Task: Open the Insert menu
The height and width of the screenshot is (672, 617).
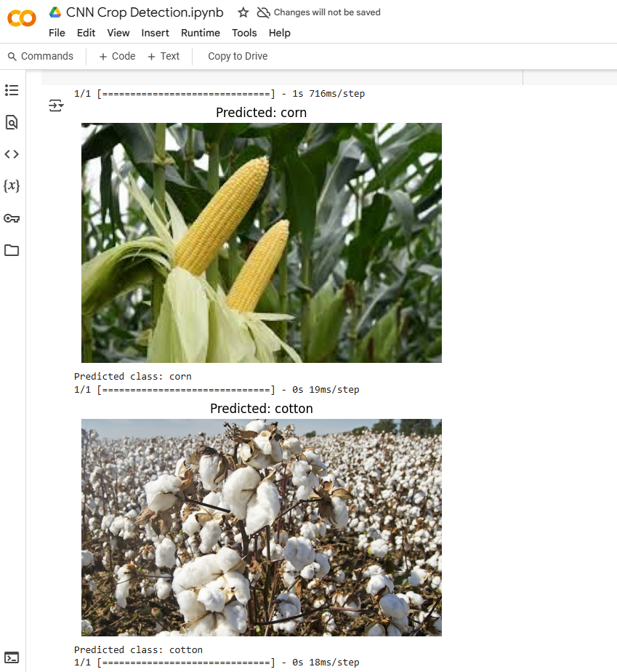Action: 155,33
